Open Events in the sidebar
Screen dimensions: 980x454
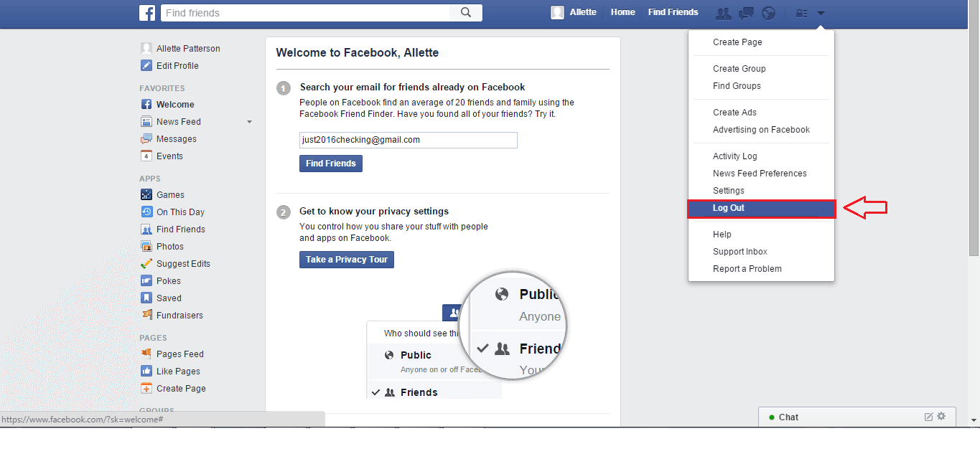(169, 156)
